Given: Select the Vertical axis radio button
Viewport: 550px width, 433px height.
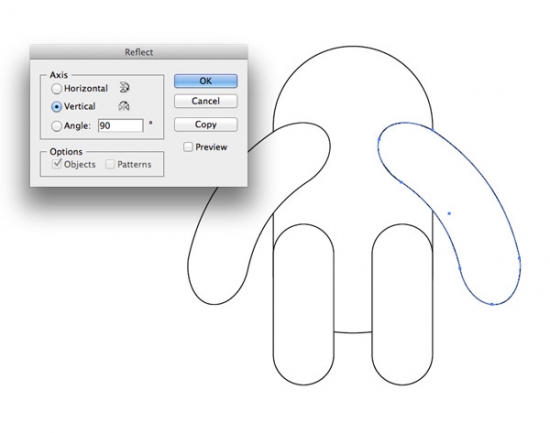Looking at the screenshot, I should pyautogui.click(x=56, y=107).
